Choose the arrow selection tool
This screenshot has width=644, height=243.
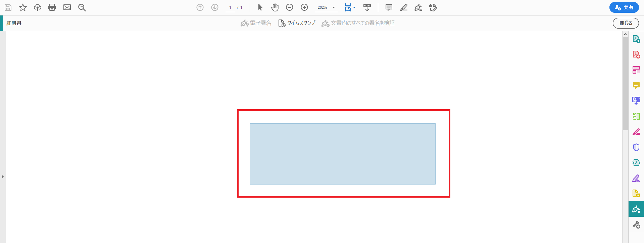click(260, 7)
